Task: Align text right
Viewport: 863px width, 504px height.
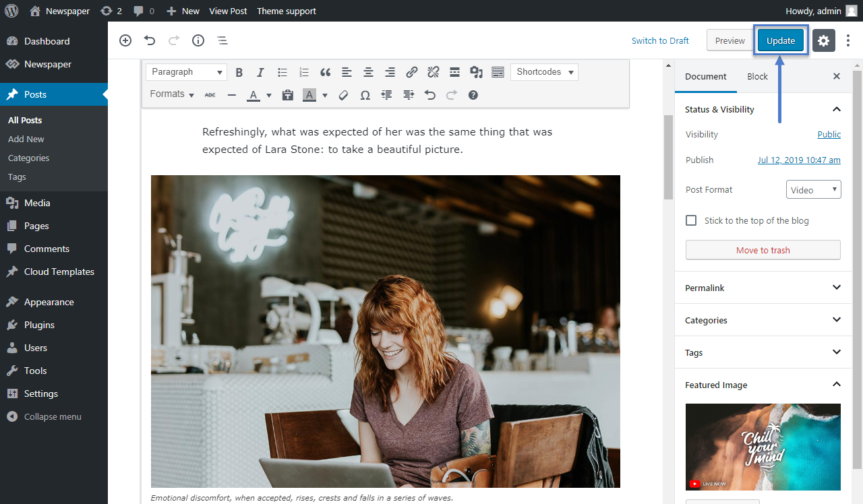Action: point(390,72)
